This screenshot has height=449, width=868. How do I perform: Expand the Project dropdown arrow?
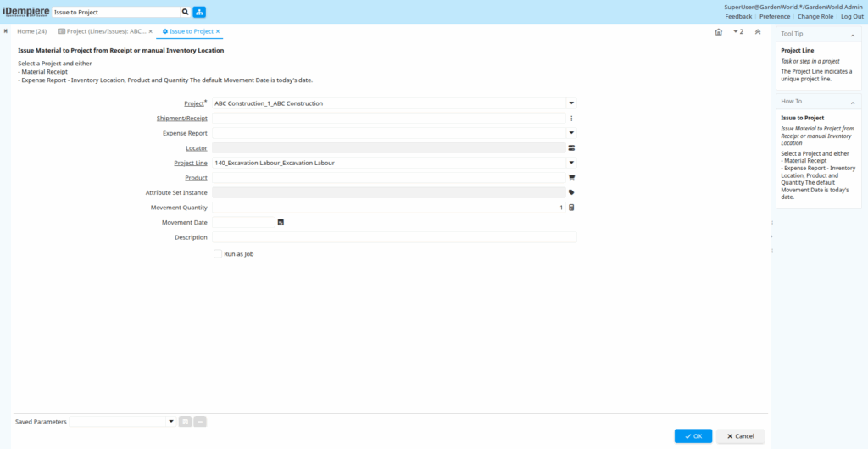tap(571, 103)
